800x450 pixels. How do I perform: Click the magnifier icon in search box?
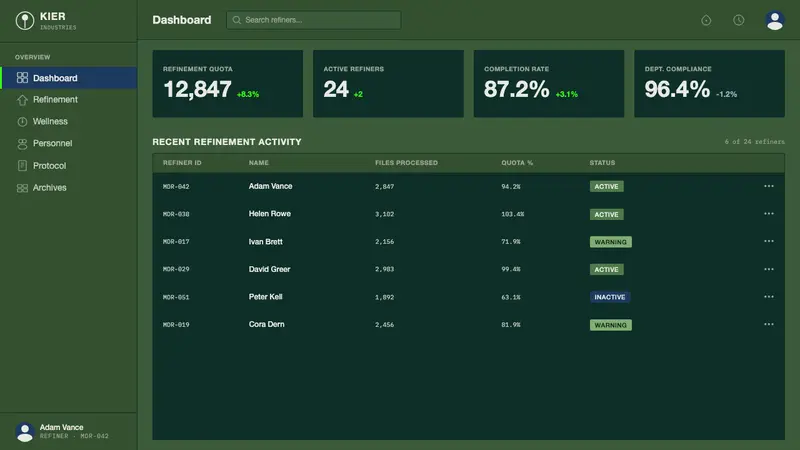237,20
